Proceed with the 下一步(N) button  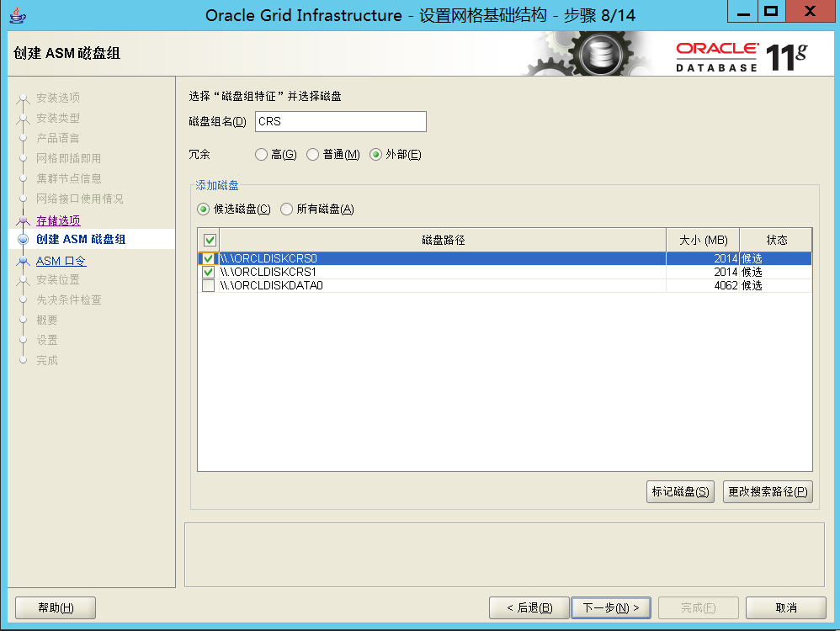click(611, 608)
